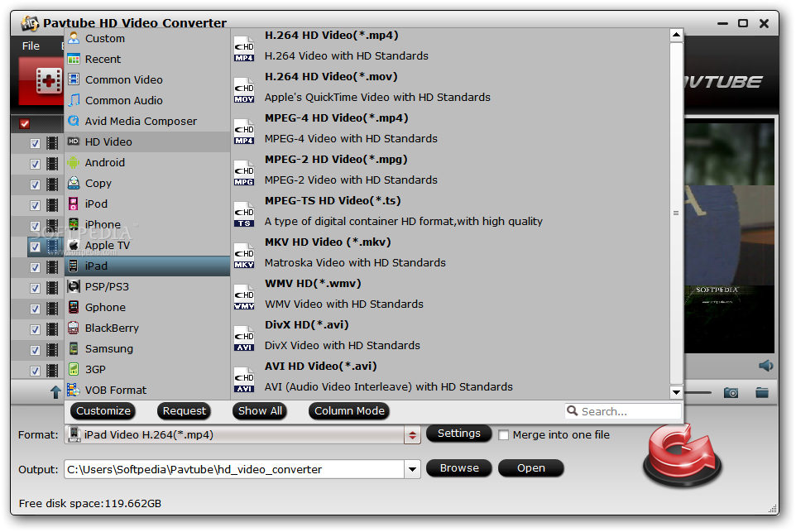The image size is (796, 532).
Task: Click the DivX HD AVI format icon
Action: (244, 338)
